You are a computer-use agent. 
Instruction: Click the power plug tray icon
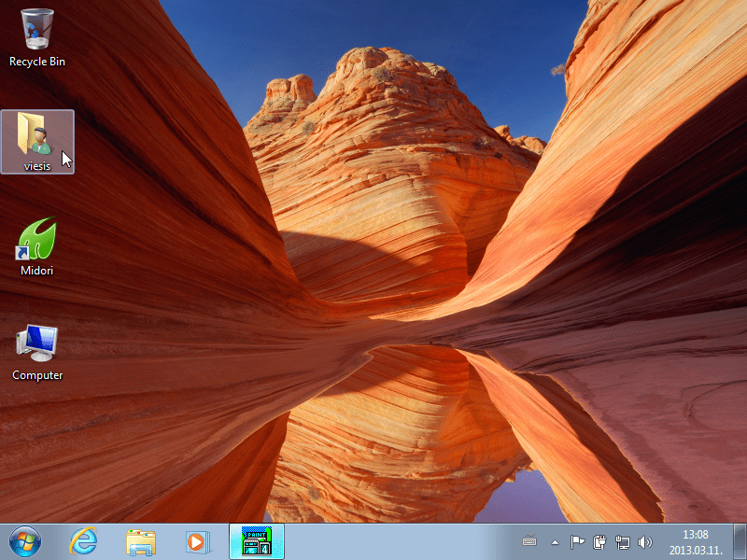(599, 541)
